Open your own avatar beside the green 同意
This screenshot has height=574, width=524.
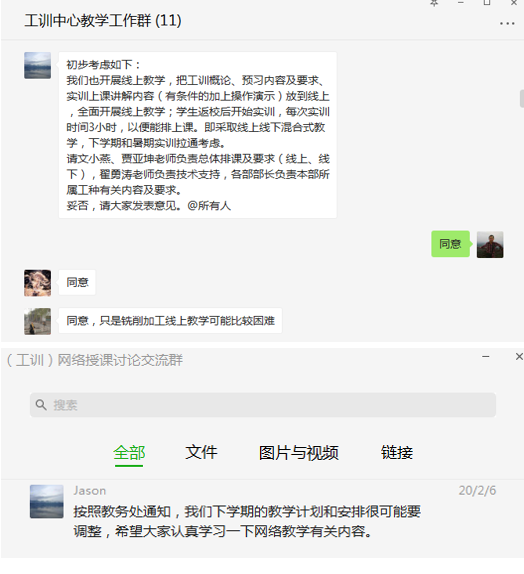point(490,245)
